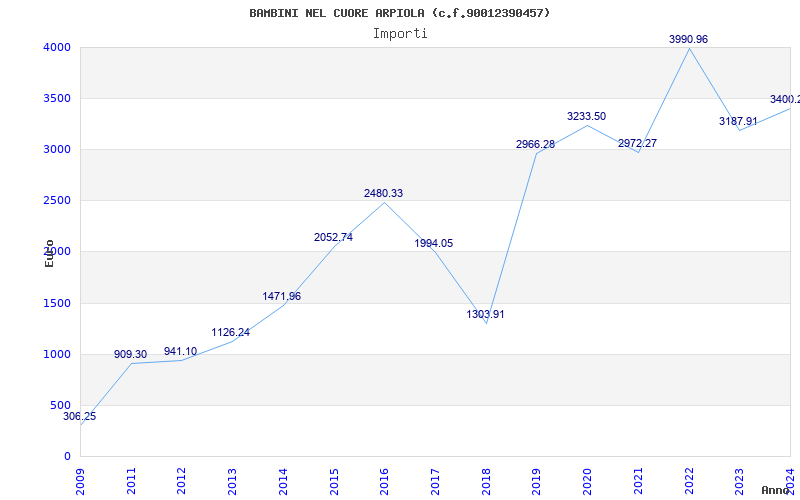Click the x-axis year 2020
This screenshot has width=800, height=500.
587,481
